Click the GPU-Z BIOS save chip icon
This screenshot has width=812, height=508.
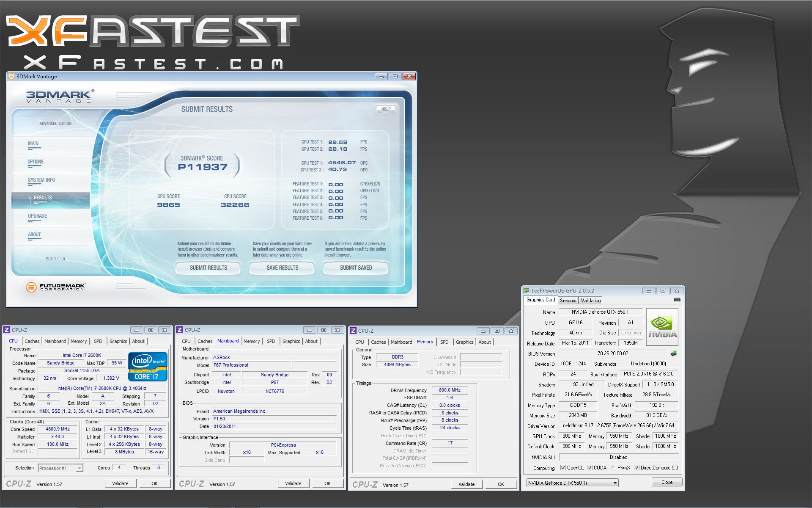point(674,353)
